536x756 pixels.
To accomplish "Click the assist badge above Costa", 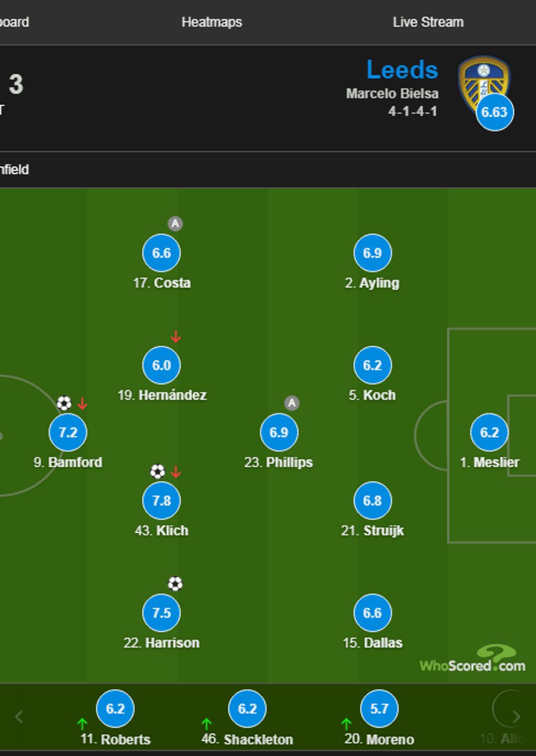I will (x=175, y=223).
